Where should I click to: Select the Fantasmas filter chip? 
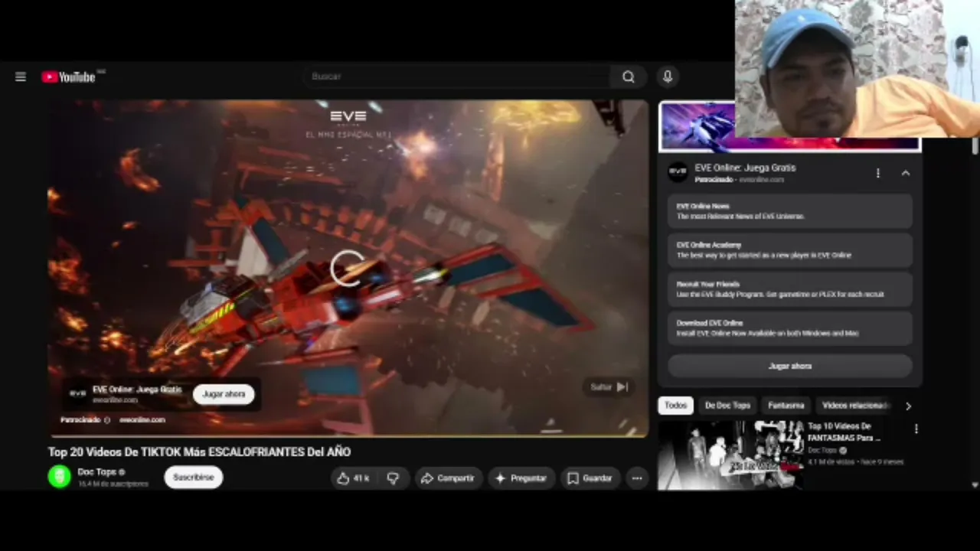pos(786,406)
